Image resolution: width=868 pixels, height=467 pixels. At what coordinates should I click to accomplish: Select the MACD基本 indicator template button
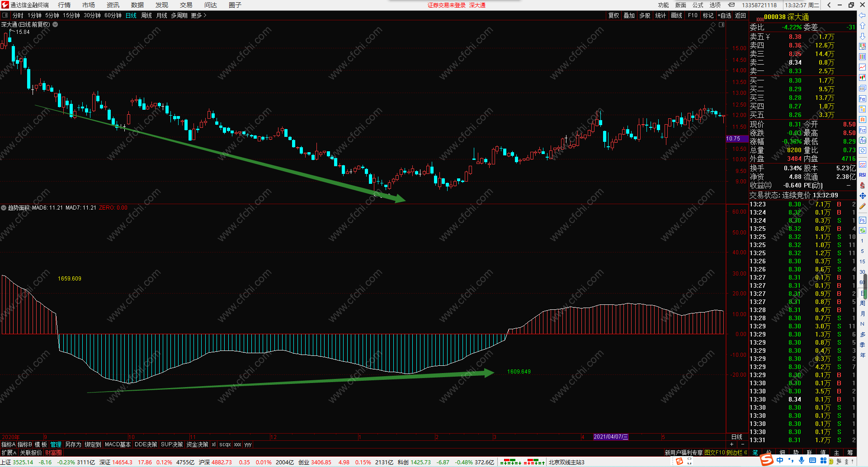pos(118,444)
